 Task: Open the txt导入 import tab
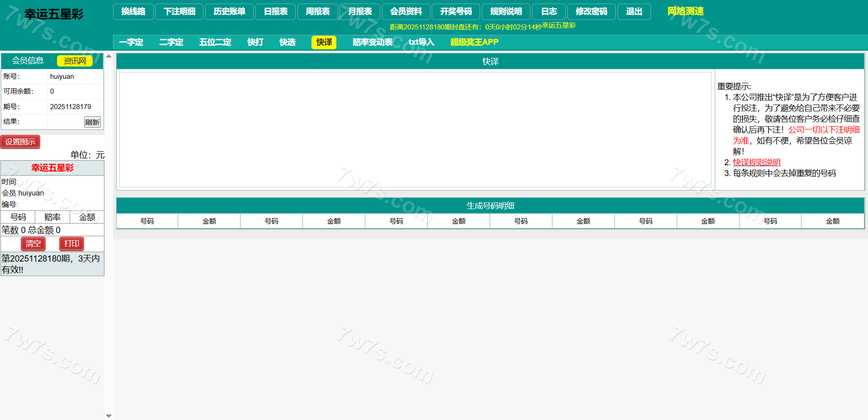click(x=421, y=42)
